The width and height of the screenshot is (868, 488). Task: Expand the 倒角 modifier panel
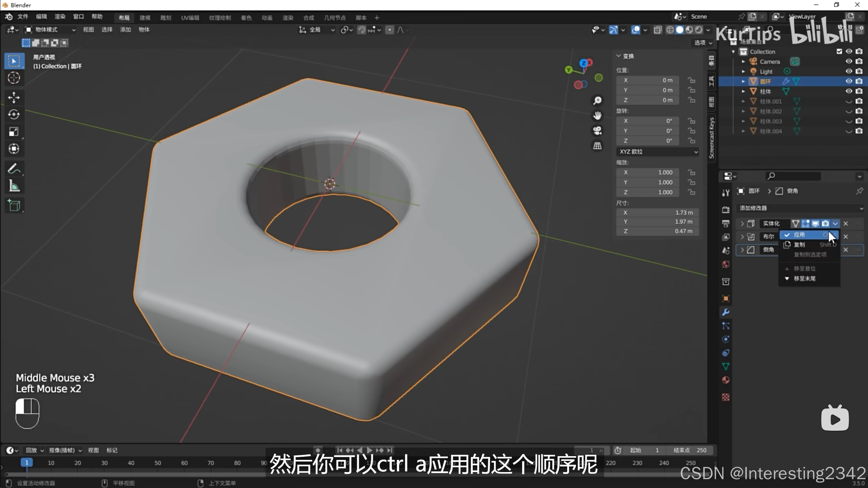click(742, 250)
